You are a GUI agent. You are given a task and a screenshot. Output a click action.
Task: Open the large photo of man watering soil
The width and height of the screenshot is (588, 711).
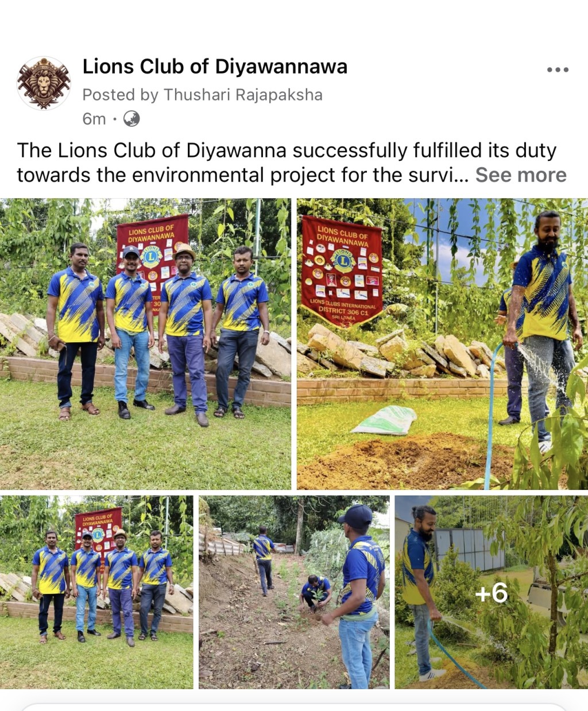(442, 343)
